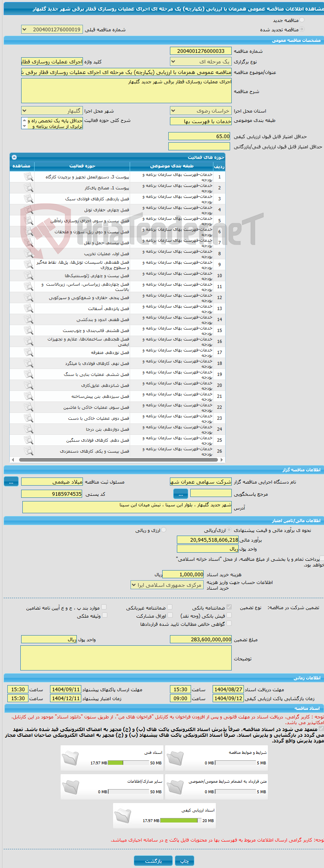Viewport: 324px width, 868px height.
Task: Open view icon for activity row 20
Action: (x=28, y=385)
